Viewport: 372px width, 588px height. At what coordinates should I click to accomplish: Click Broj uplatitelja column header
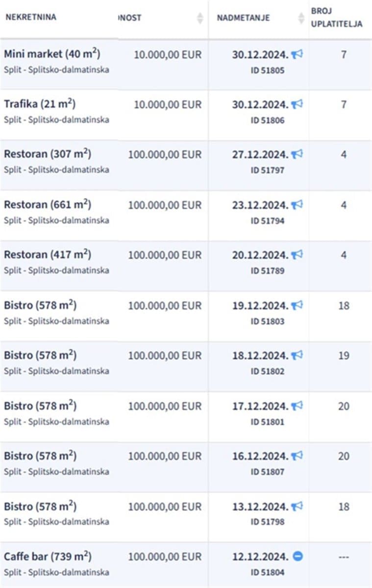coord(337,18)
